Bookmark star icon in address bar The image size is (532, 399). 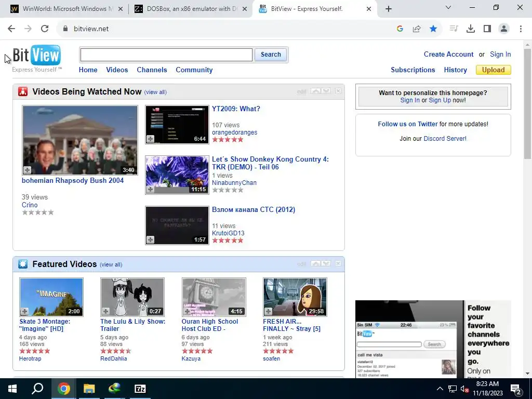(433, 29)
